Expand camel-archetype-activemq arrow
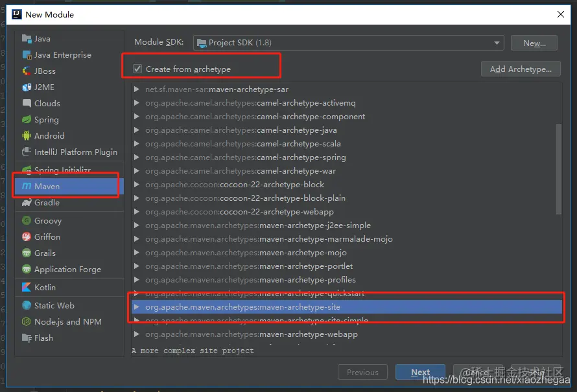577x392 pixels. 137,103
